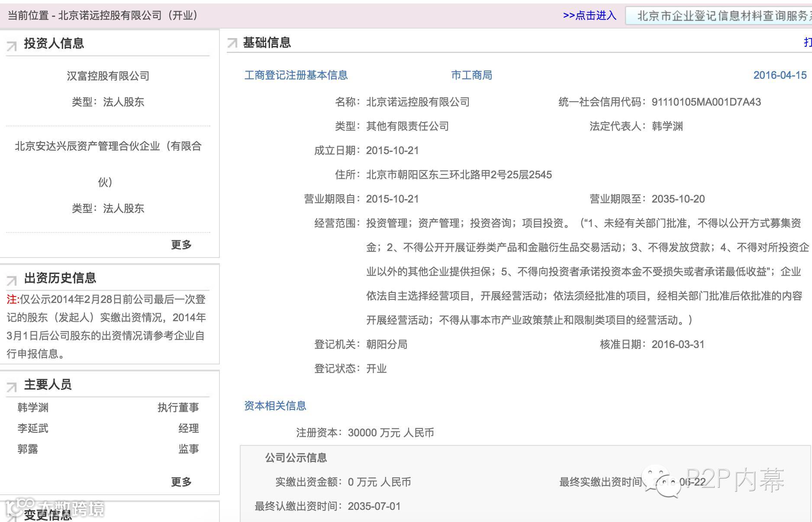Click the 执行董事 role of 韩学渊
Screen dimensions: 812x522
pos(178,408)
